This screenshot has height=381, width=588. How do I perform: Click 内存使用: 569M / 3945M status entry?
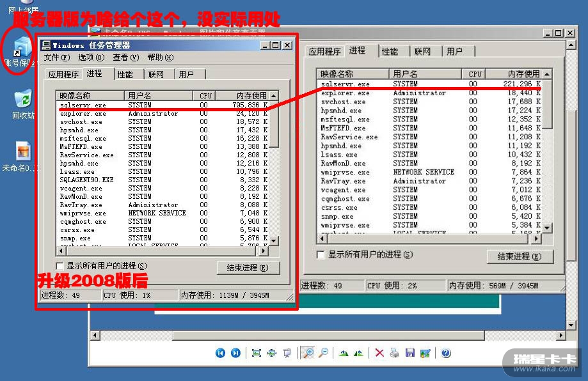click(505, 286)
